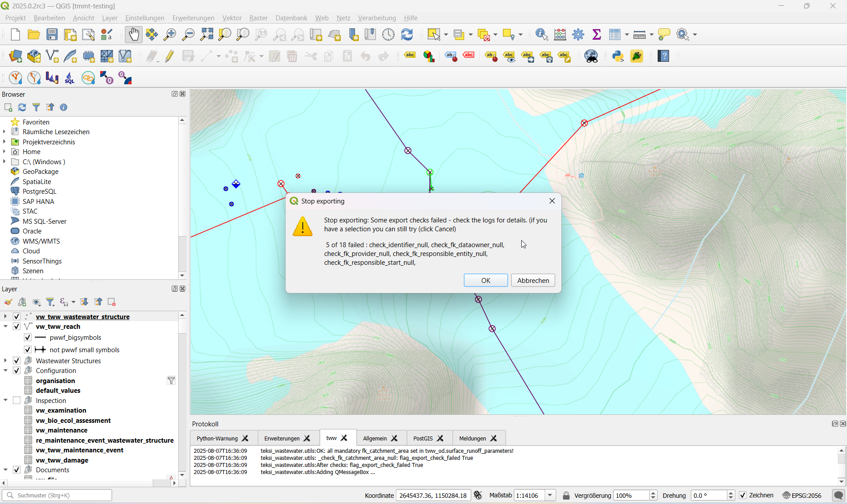The height and width of the screenshot is (504, 847).
Task: Collapse the vw_tww_reach layer
Action: click(5, 327)
